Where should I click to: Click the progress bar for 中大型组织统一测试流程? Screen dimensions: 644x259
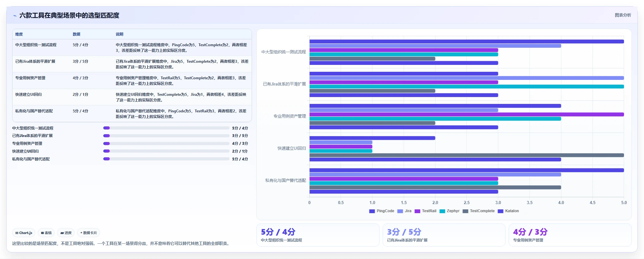click(166, 128)
